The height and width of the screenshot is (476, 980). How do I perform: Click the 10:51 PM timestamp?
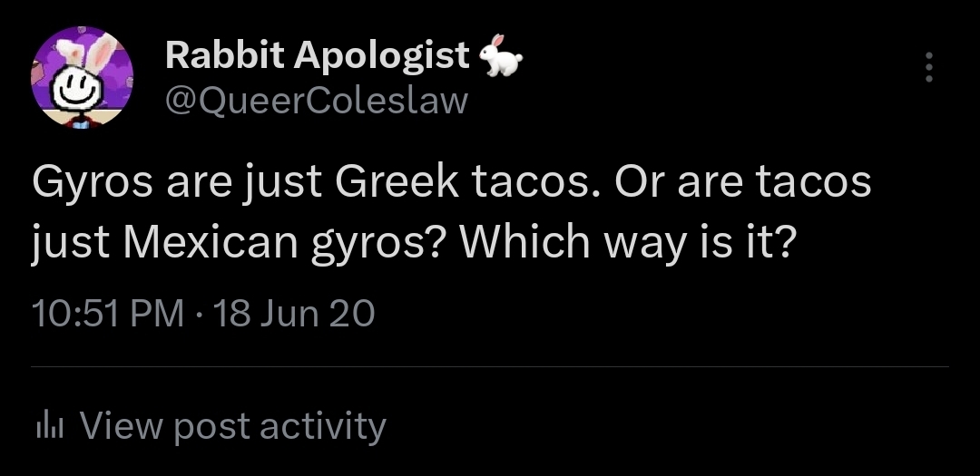click(107, 314)
